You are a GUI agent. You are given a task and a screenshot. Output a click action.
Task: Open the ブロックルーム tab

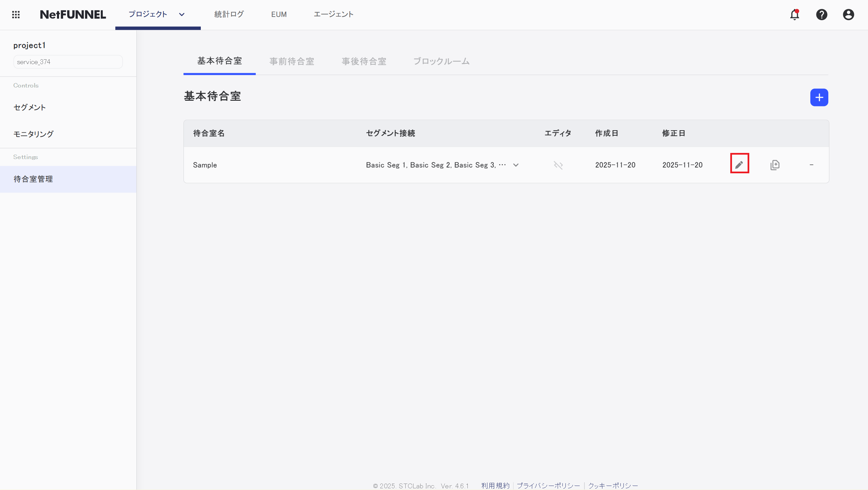[x=441, y=61]
